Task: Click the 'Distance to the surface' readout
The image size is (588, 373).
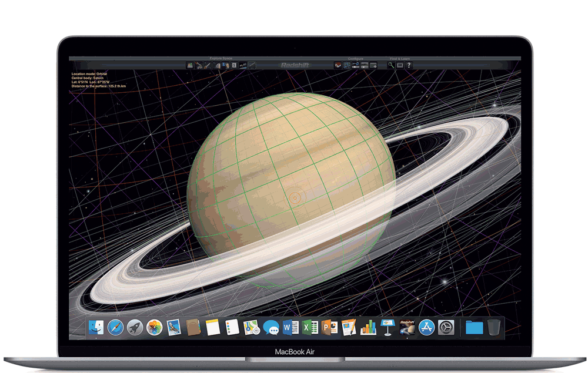Action: tap(99, 86)
